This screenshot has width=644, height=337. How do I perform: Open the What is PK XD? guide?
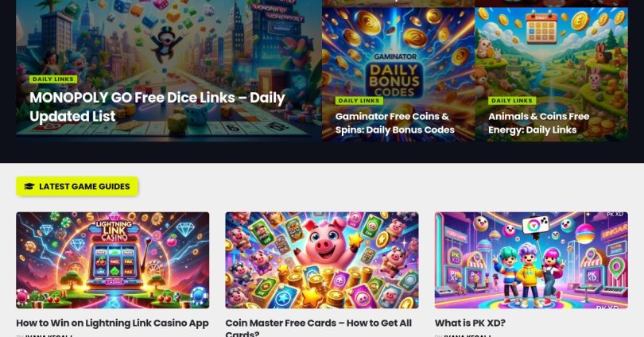tap(470, 323)
